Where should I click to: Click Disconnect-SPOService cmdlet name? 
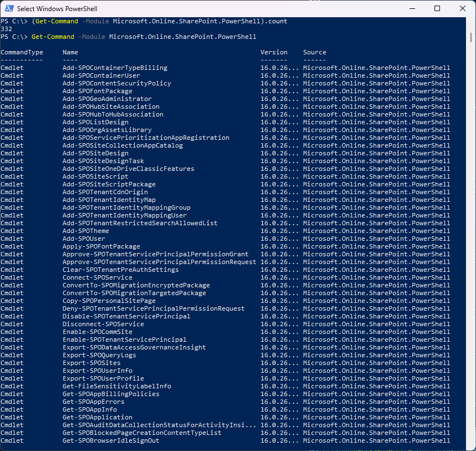click(103, 324)
